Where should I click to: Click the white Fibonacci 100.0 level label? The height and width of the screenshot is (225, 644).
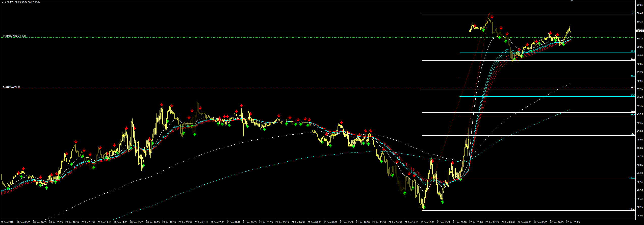(x=632, y=209)
